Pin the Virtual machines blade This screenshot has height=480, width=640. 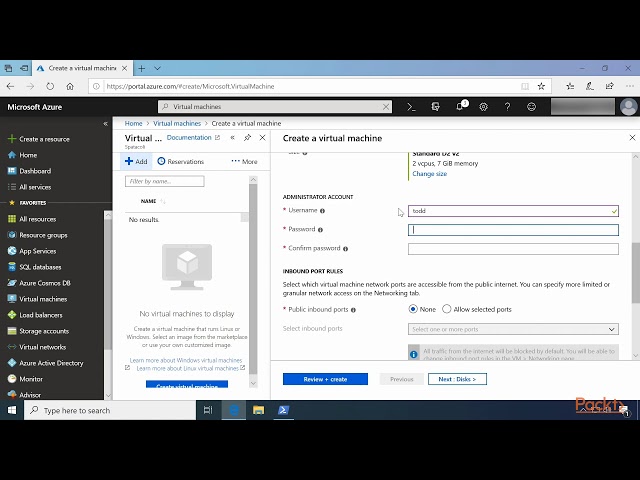(x=247, y=138)
